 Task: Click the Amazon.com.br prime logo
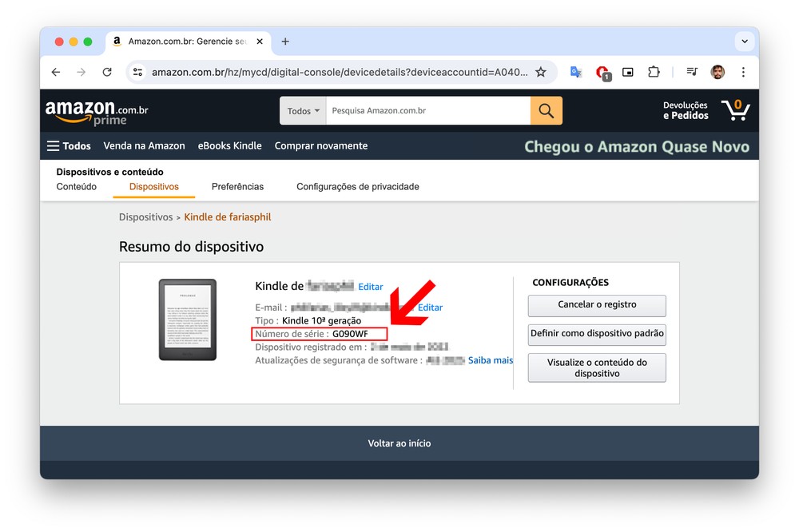(x=97, y=112)
